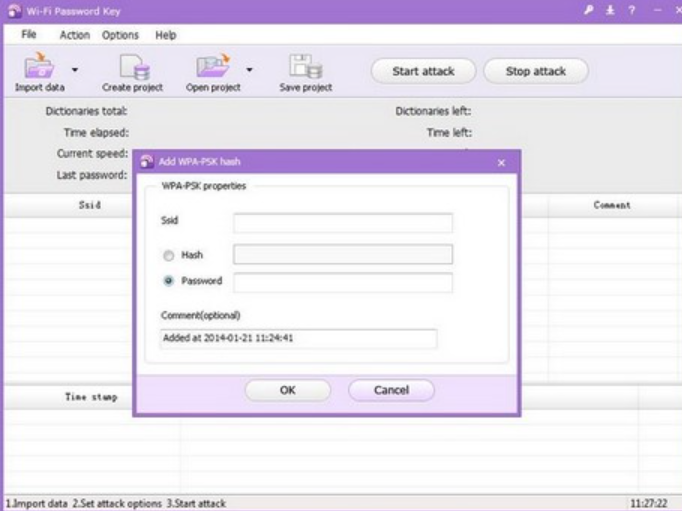Confirm the dialog with OK

288,390
